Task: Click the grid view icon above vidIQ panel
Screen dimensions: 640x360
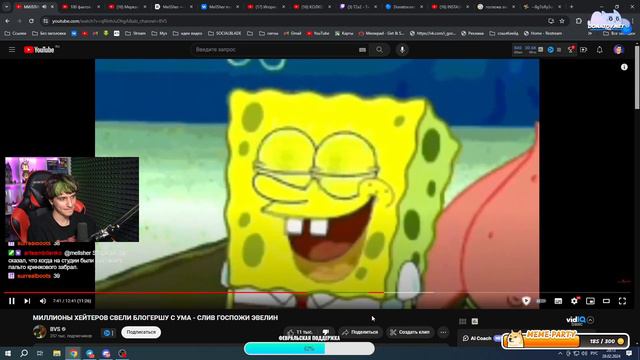Action: (462, 322)
